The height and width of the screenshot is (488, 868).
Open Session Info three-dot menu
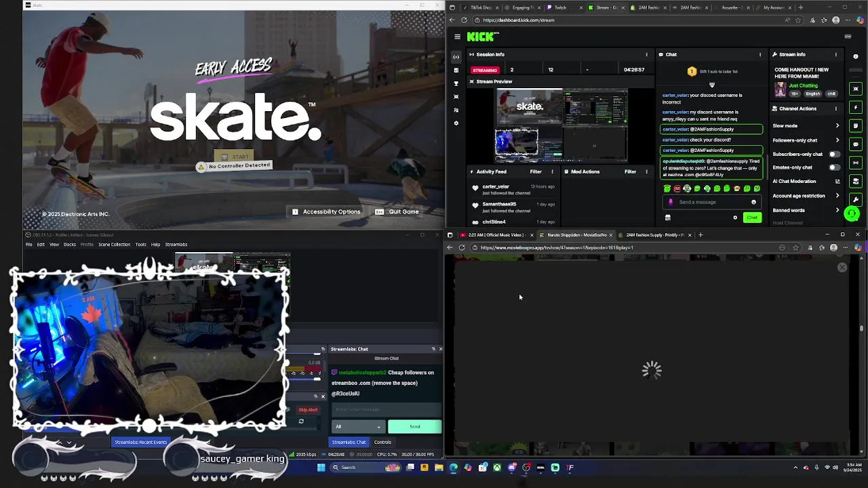pyautogui.click(x=646, y=54)
